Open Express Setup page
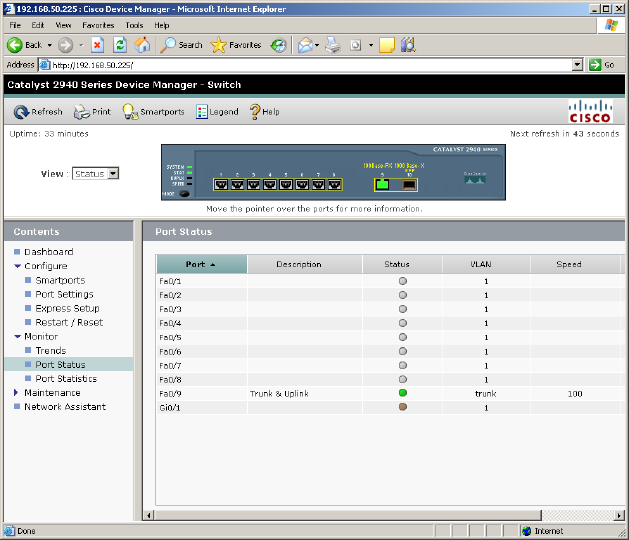Viewport: 629px width, 540px height. (67, 308)
